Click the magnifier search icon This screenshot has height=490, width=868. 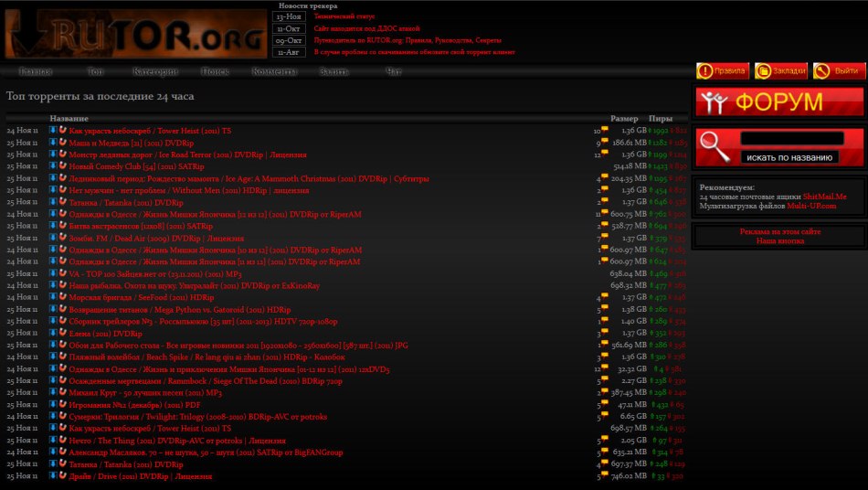(715, 146)
